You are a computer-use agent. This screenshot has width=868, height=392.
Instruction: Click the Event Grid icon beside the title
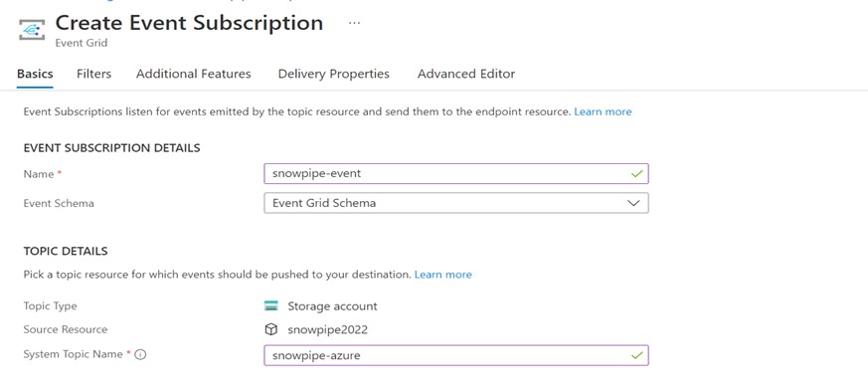[x=32, y=29]
